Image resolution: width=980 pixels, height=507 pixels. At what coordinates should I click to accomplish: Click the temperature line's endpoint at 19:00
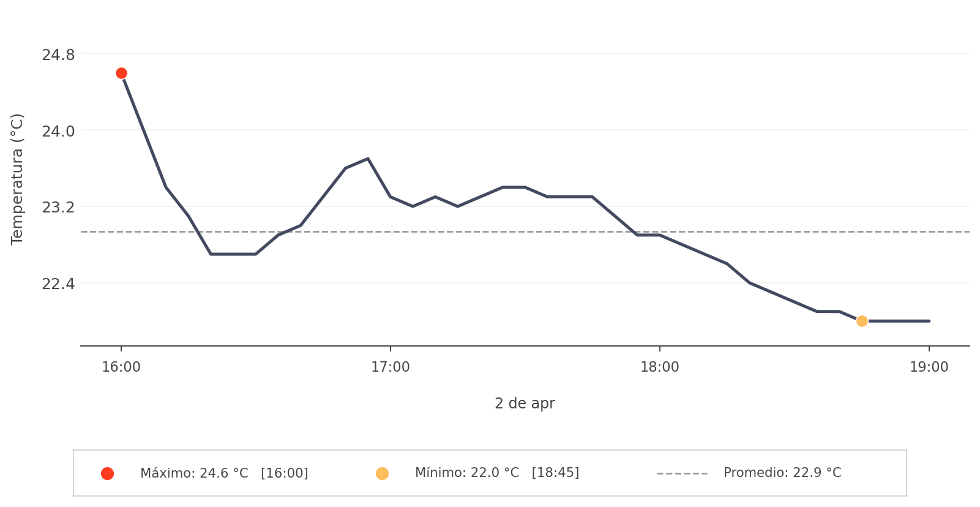point(929,321)
